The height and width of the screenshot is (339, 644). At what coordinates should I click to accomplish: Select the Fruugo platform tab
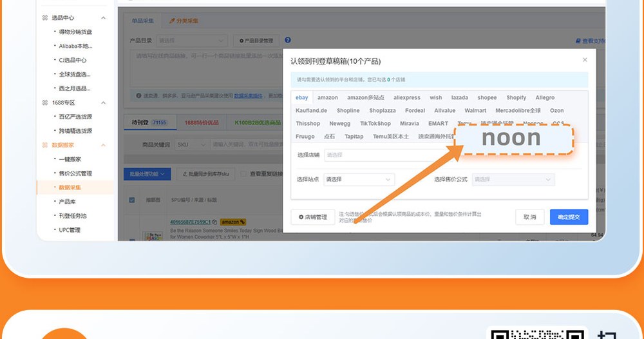(305, 137)
